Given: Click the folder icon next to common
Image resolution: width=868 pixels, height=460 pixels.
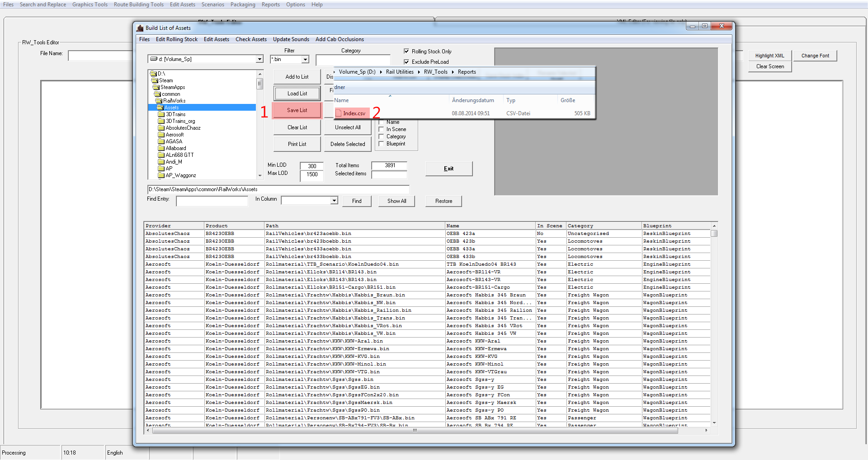Looking at the screenshot, I should point(158,94).
